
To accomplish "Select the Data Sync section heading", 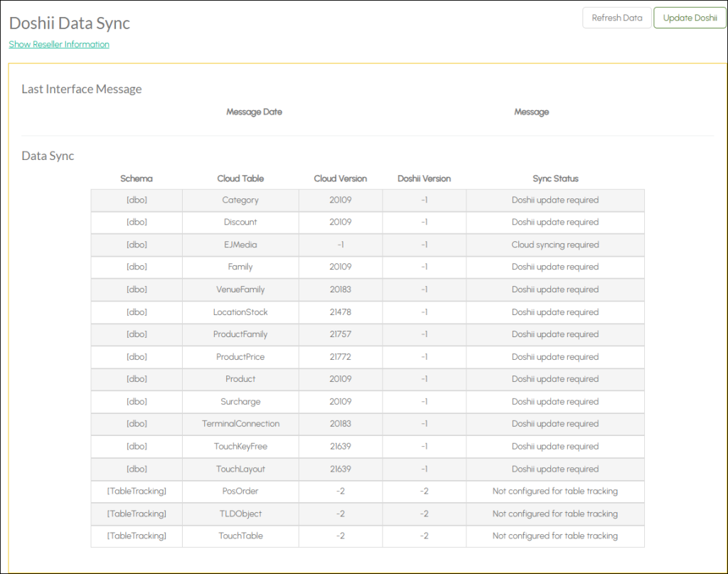I will tap(48, 156).
